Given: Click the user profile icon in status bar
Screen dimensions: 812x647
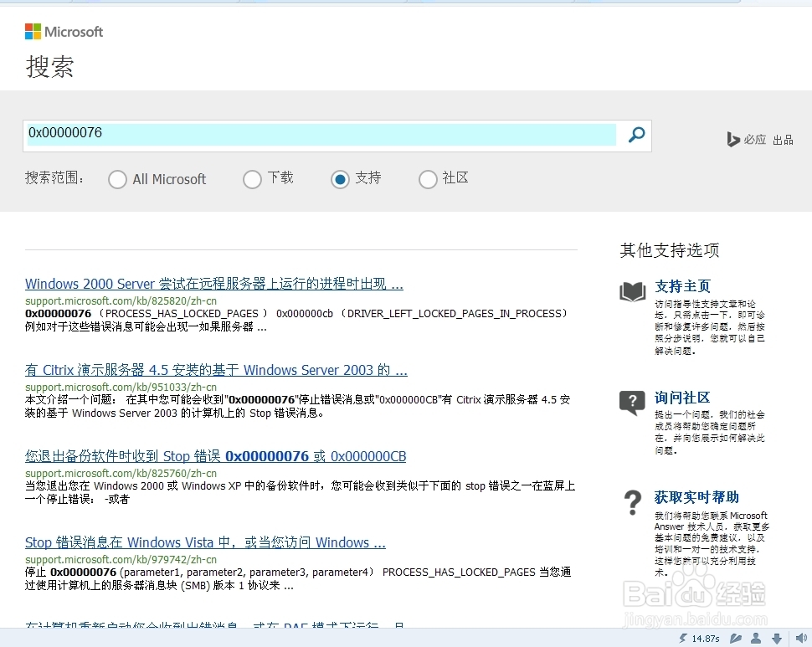Looking at the screenshot, I should pyautogui.click(x=756, y=638).
